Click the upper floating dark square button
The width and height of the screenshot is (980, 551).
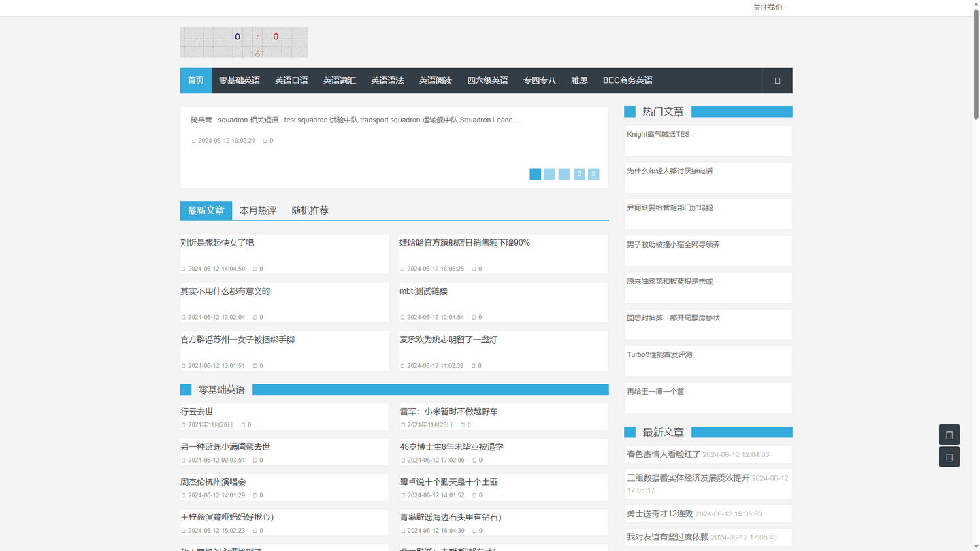point(949,435)
